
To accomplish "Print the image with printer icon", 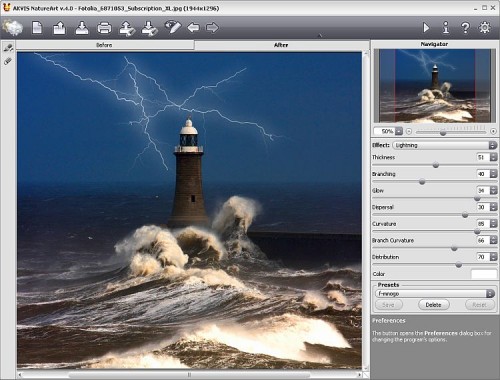I will click(104, 28).
